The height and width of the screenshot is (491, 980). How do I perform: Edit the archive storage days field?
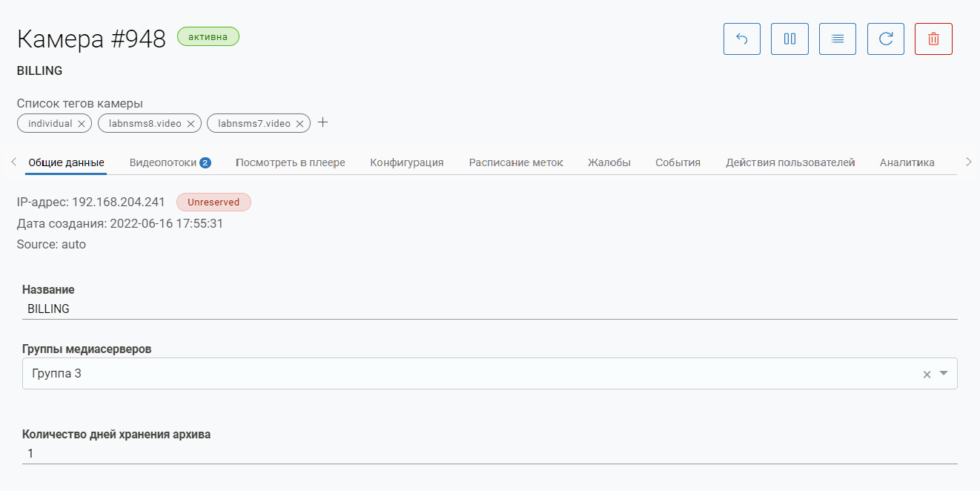tap(489, 454)
